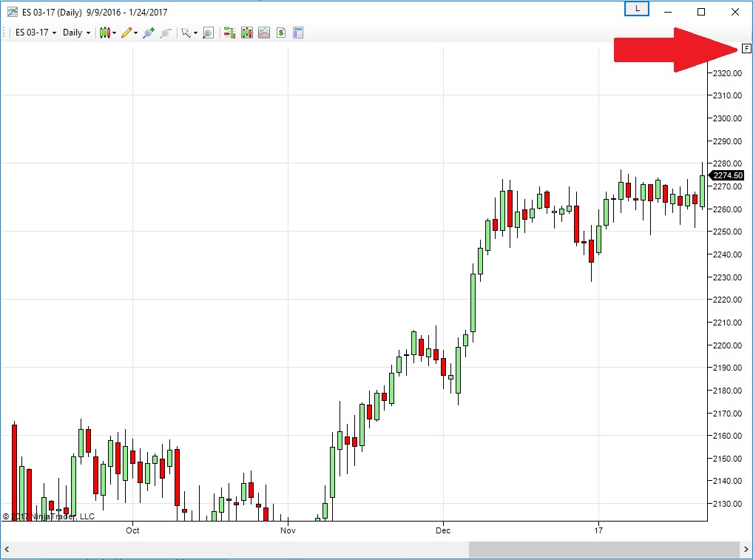Viewport: 753px width, 560px height.
Task: Minimize the chart window
Action: coord(667,12)
